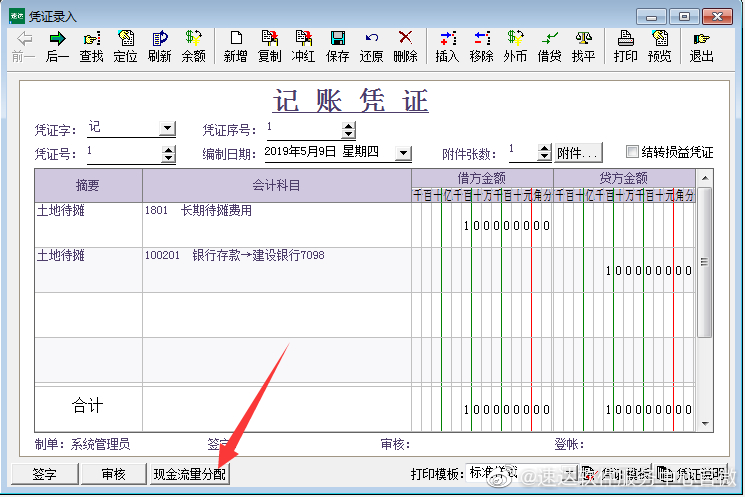Enable the 结转损益凭证 checkbox
This screenshot has width=745, height=497.
point(632,152)
